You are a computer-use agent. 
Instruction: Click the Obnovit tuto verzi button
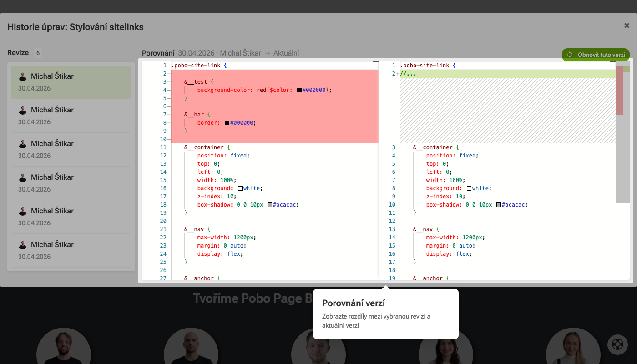pos(596,55)
